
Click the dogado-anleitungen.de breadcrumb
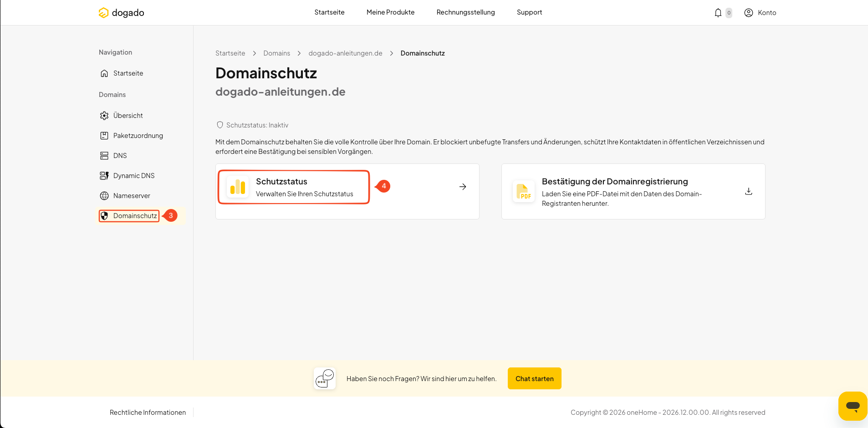click(x=345, y=53)
